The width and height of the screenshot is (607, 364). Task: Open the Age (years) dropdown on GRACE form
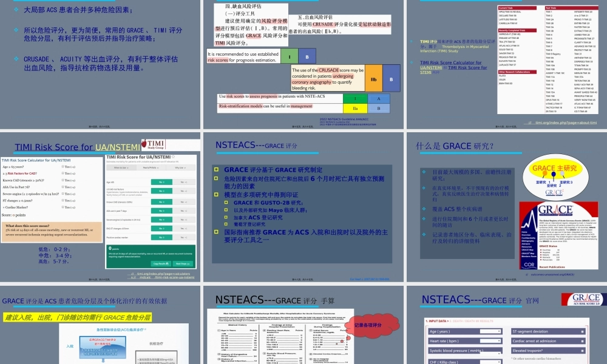point(491,331)
